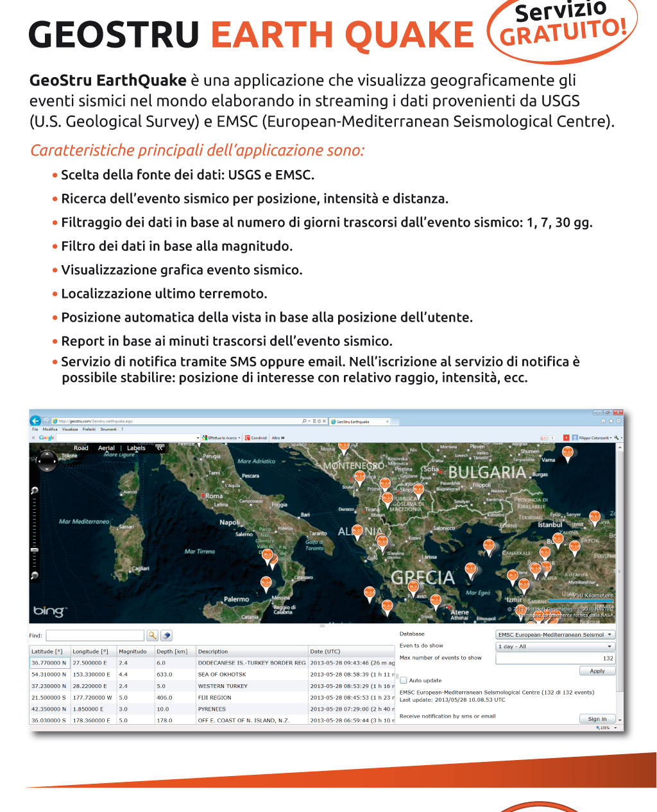Enable the Auto update checkbox
657x812 pixels.
click(404, 680)
